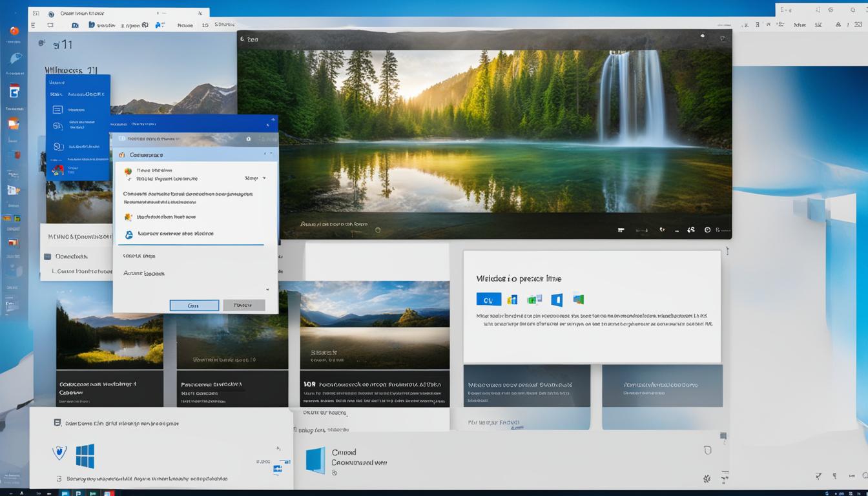Screen dimensions: 868x496
Task: Click the first blue icon on the taskbar
Action: tap(65, 493)
